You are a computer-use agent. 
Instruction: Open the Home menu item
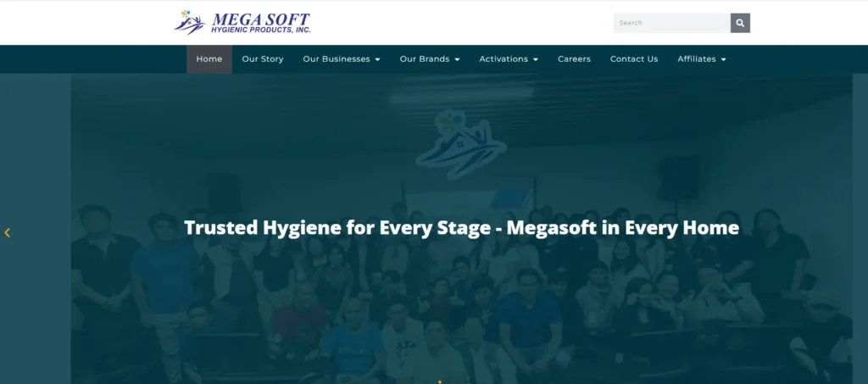[209, 59]
